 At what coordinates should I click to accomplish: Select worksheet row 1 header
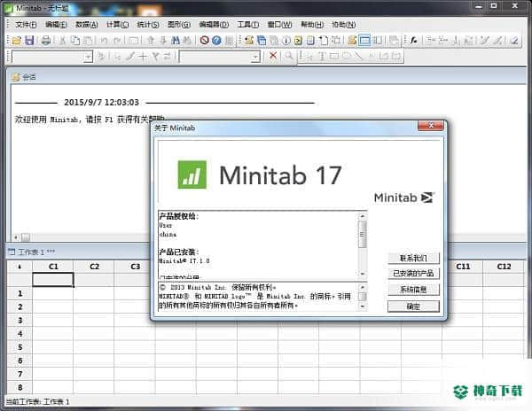click(x=20, y=293)
